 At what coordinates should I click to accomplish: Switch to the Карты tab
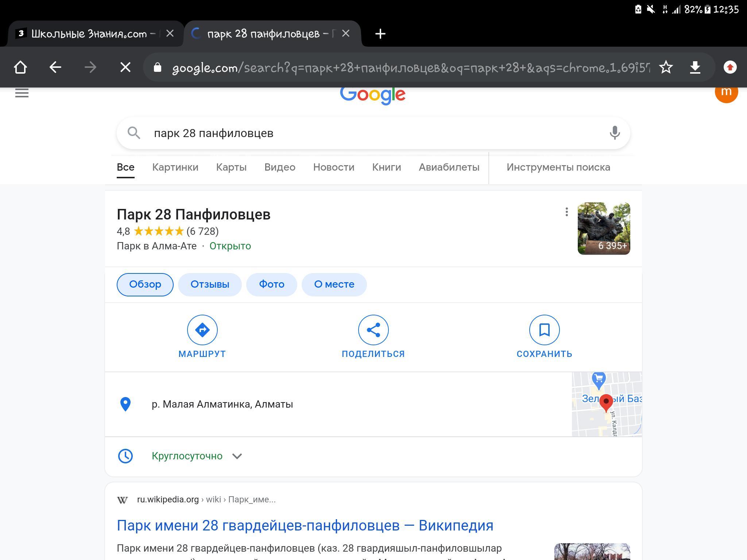(231, 167)
